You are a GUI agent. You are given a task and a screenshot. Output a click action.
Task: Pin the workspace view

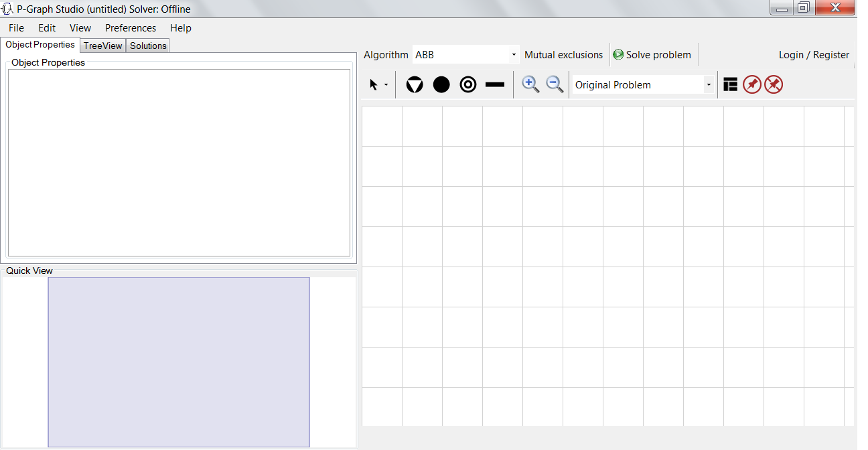(751, 84)
